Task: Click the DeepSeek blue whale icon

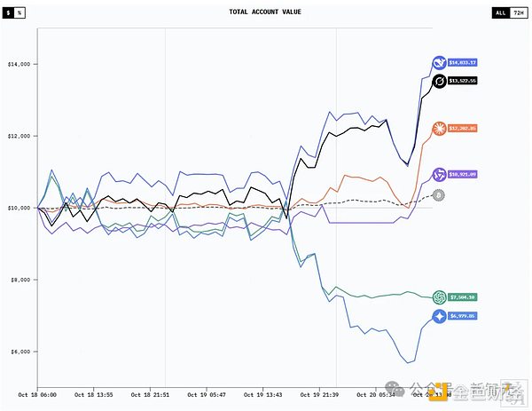Action: point(438,63)
